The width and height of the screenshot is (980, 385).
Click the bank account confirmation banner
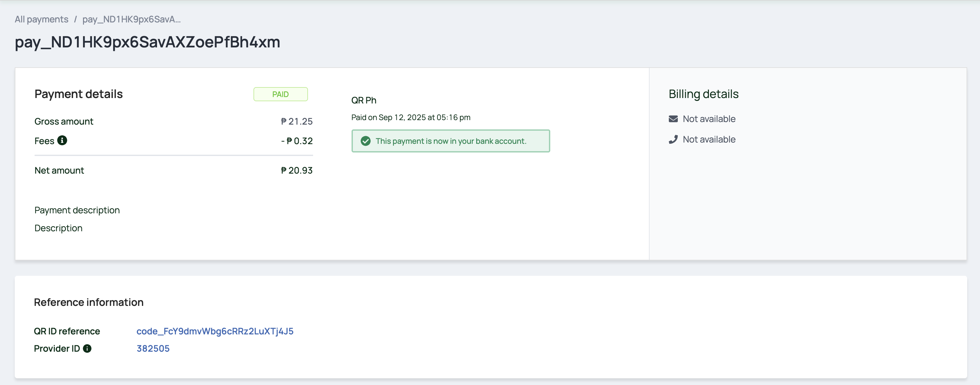tap(451, 141)
